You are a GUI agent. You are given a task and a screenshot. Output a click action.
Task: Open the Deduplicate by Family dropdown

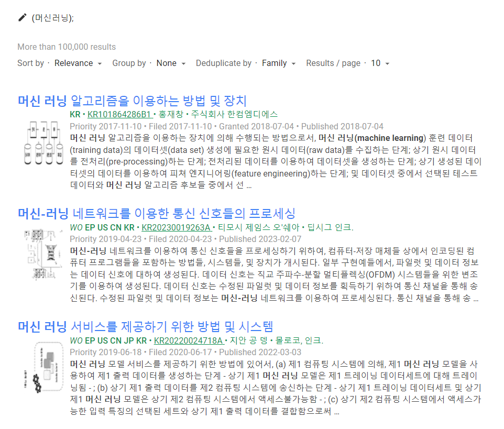coord(279,63)
